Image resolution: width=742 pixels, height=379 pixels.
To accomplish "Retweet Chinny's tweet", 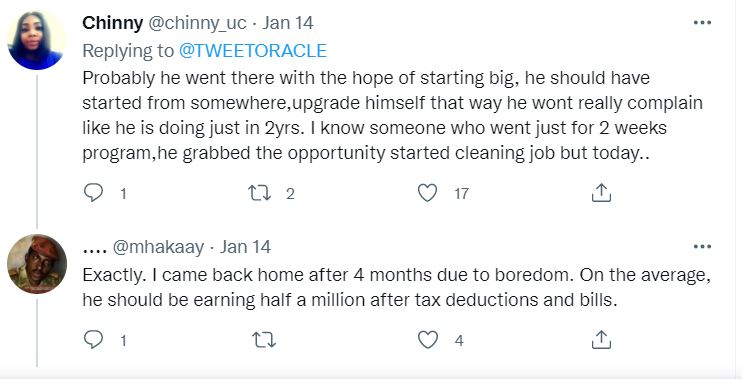I will tap(259, 193).
